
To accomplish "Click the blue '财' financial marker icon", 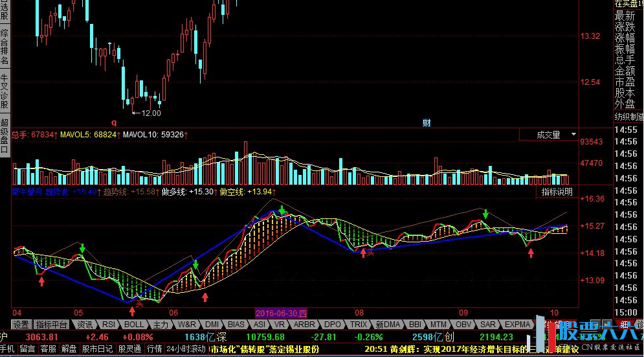I will [427, 122].
